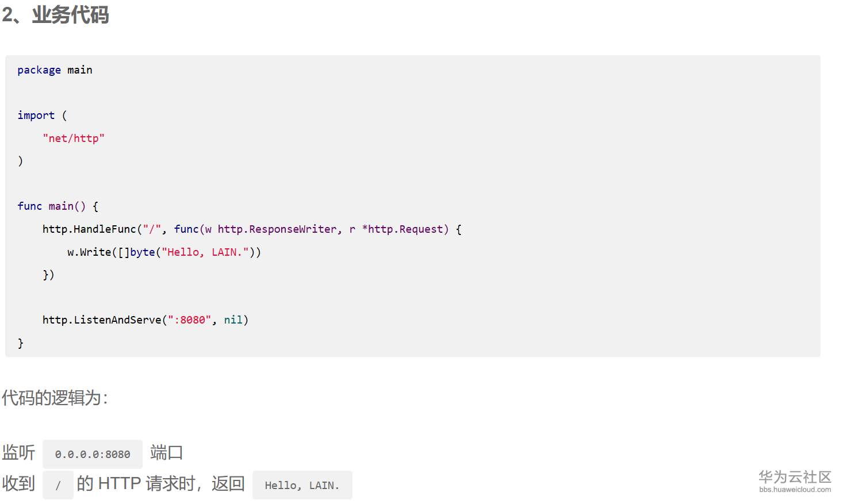Open the bbs.huaweicloud.com watermark link
The image size is (843, 504).
(x=795, y=490)
